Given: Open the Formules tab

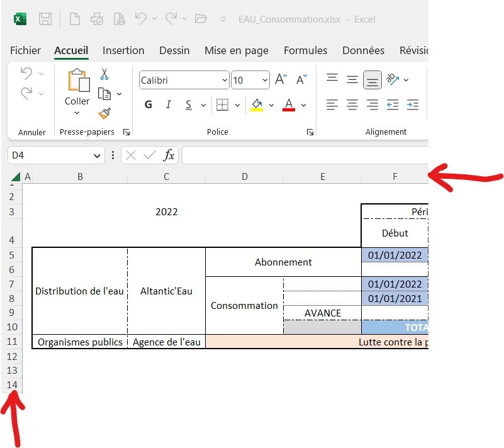Looking at the screenshot, I should tap(305, 50).
